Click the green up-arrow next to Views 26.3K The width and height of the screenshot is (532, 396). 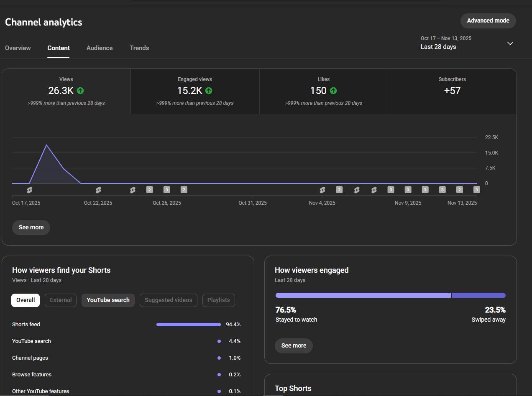point(80,91)
